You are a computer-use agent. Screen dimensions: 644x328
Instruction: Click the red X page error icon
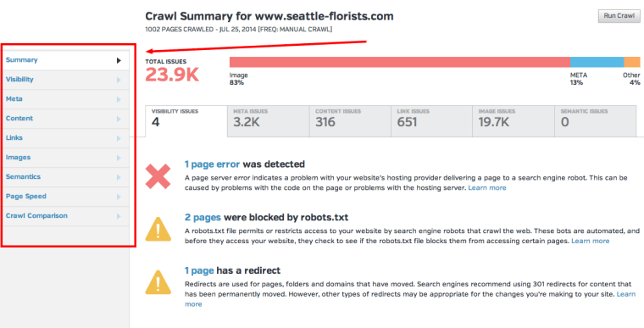(x=158, y=176)
